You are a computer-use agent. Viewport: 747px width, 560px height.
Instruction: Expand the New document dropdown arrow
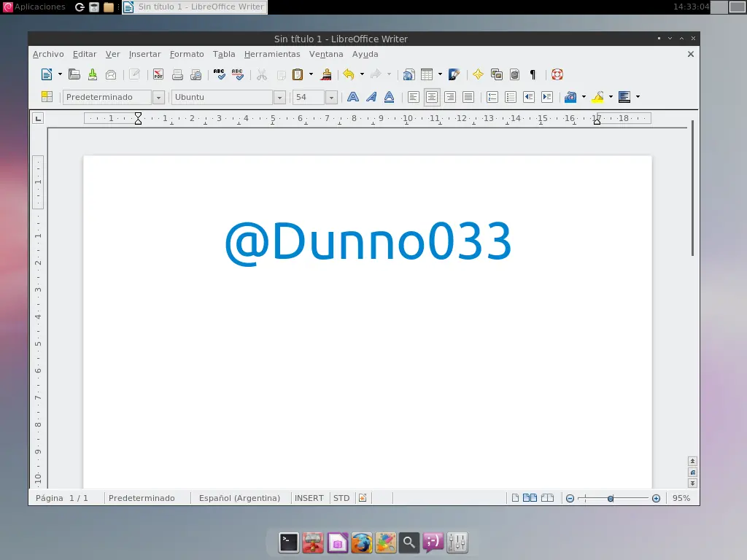[x=60, y=74]
